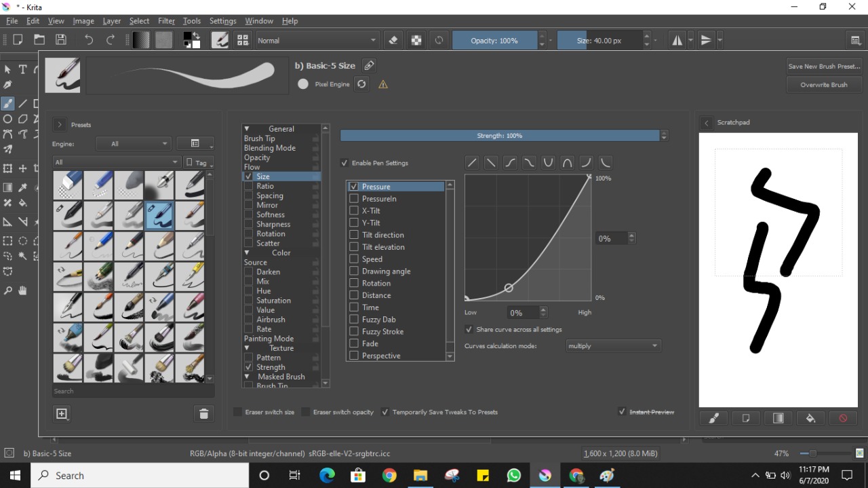Enable the X-Tilt sensor

[354, 211]
